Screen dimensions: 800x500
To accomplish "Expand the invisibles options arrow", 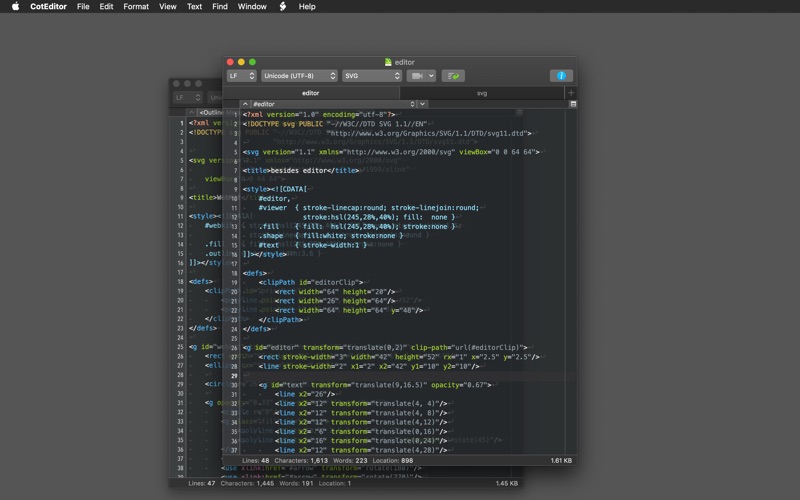I will (x=431, y=76).
